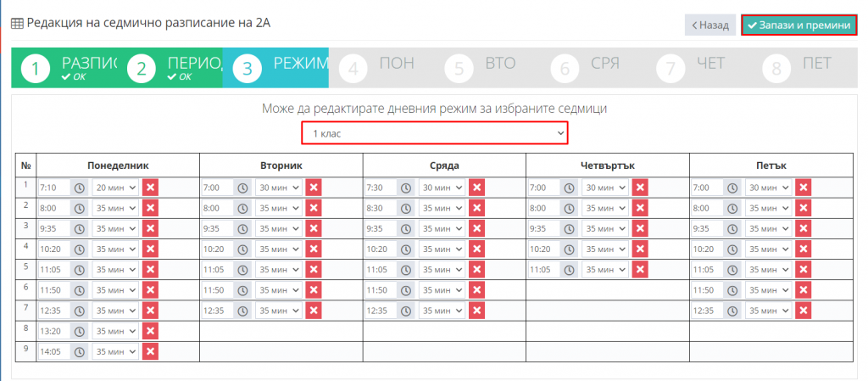Open clock picker for Friday 7:00

click(732, 188)
